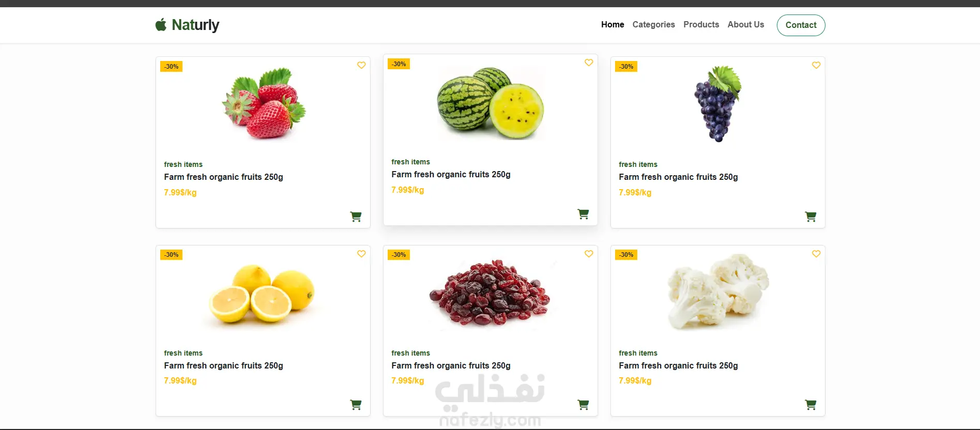Viewport: 980px width, 430px height.
Task: Favorite the strawberry card with the heart
Action: point(361,65)
